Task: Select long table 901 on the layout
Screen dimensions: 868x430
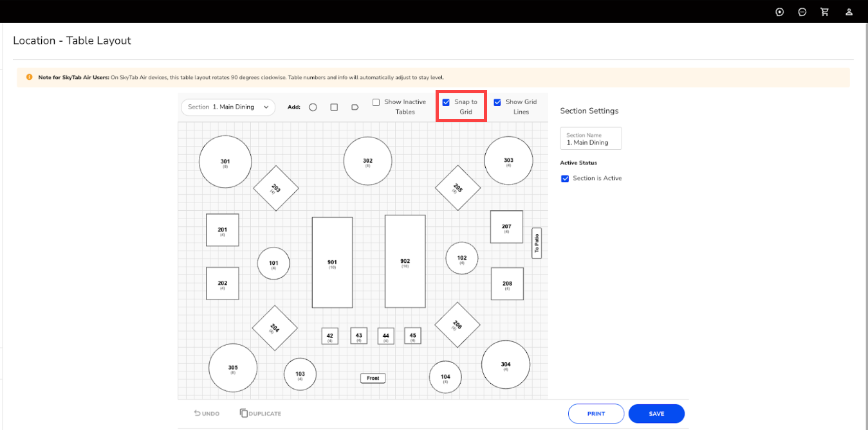Action: click(332, 262)
